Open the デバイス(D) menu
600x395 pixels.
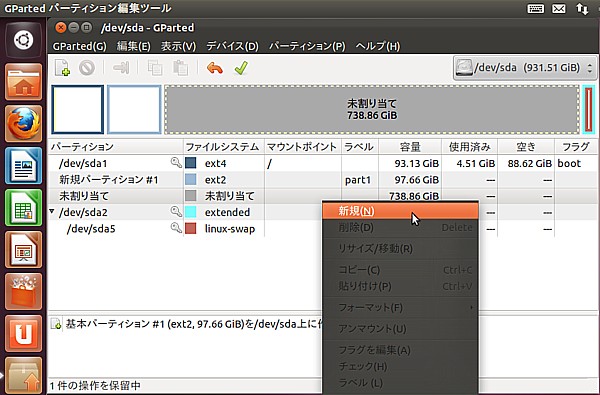point(232,46)
